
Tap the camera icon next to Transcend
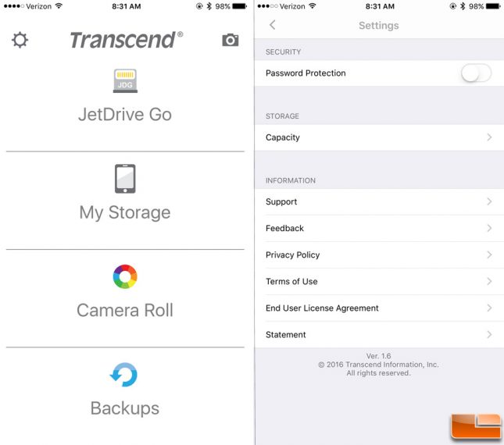pyautogui.click(x=231, y=40)
